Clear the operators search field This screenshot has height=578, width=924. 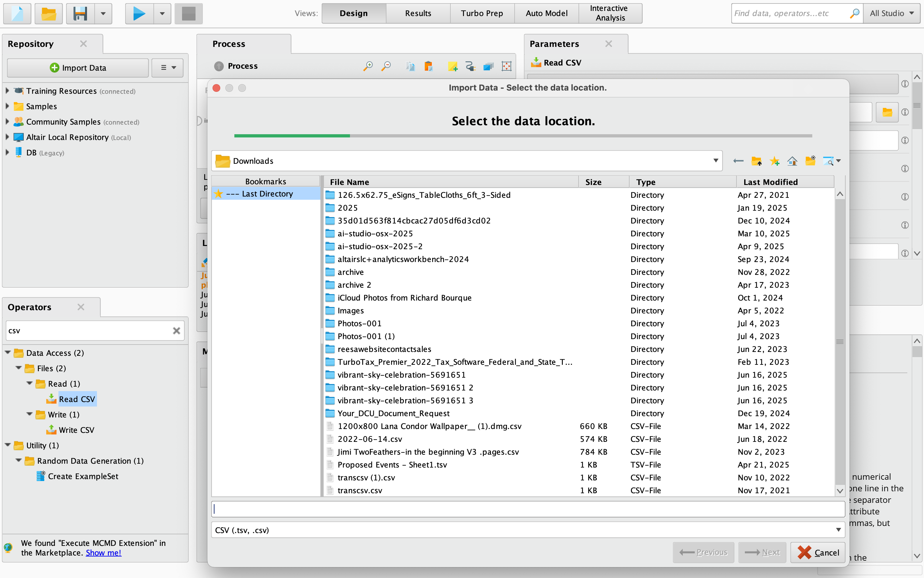(x=176, y=331)
